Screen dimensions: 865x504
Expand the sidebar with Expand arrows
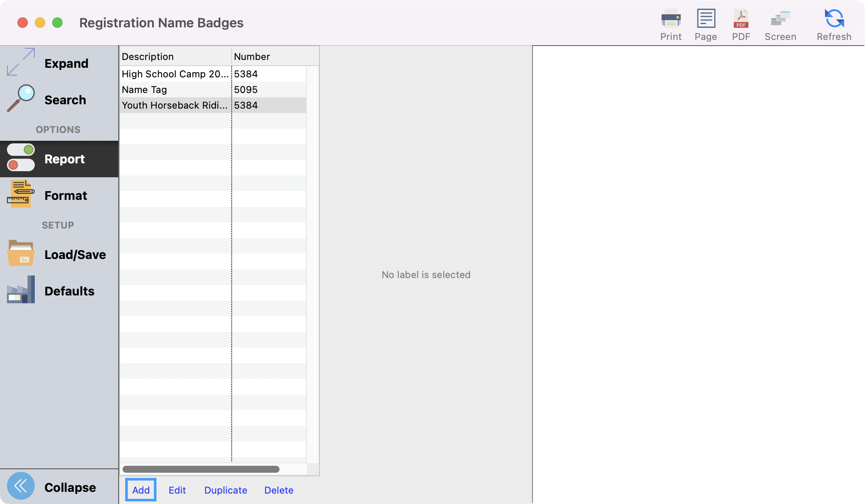(x=21, y=62)
